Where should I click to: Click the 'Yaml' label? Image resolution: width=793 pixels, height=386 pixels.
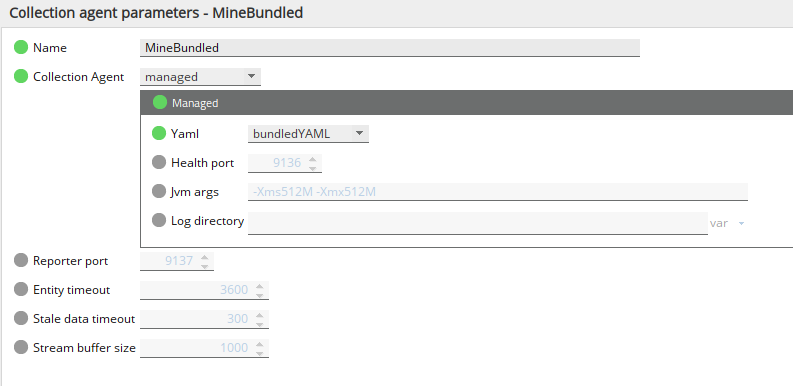[x=185, y=134]
